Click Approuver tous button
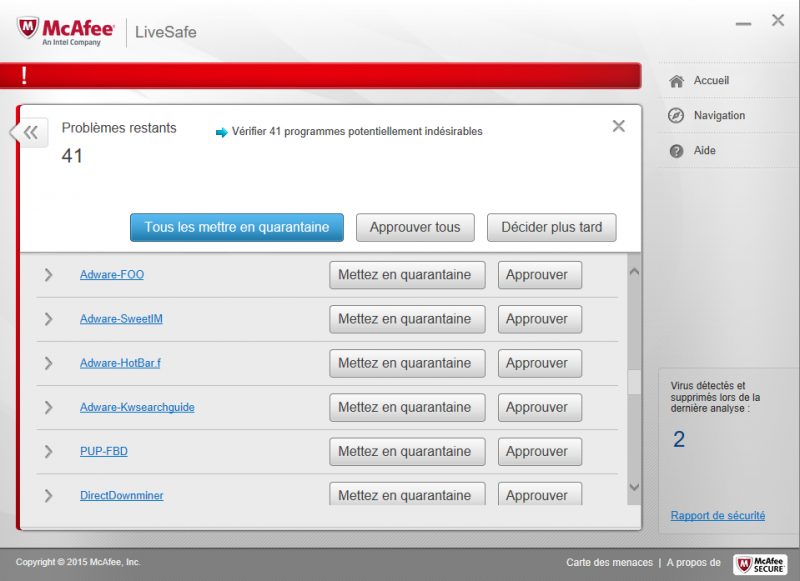 415,228
